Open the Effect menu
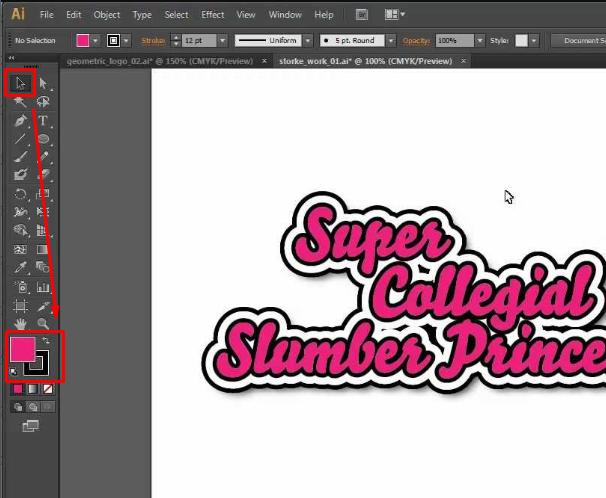 tap(212, 15)
